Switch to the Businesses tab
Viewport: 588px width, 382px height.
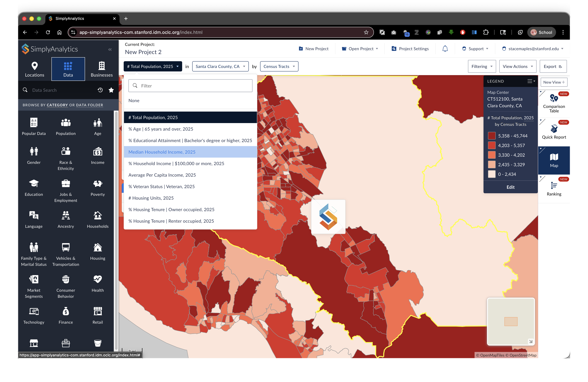pos(101,69)
